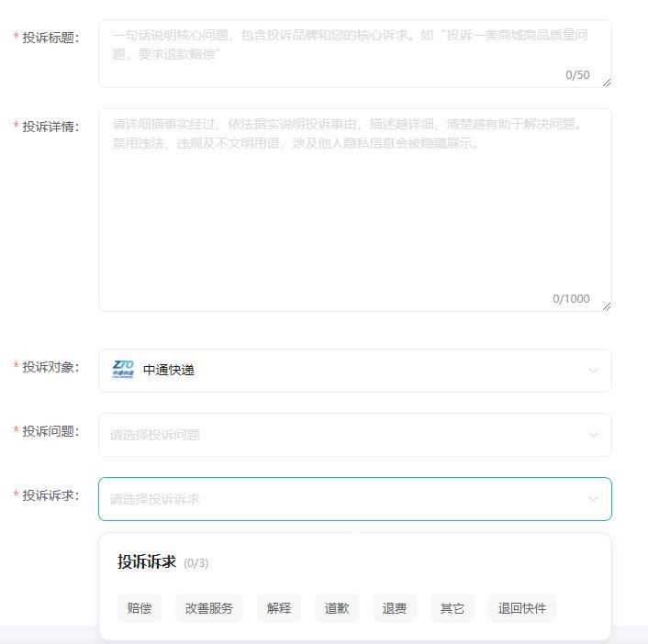Click the 投诉诉求 popup heading
The image size is (648, 644).
pyautogui.click(x=147, y=561)
